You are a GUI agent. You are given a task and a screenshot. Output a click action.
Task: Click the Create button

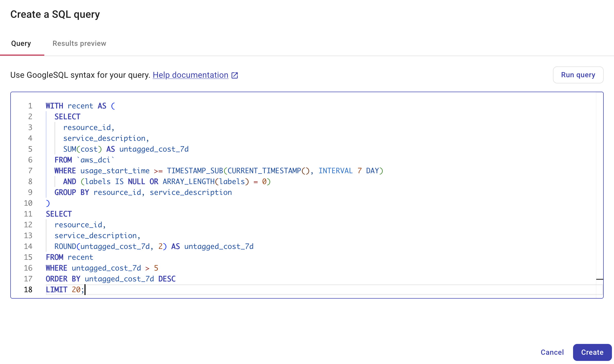click(x=592, y=352)
